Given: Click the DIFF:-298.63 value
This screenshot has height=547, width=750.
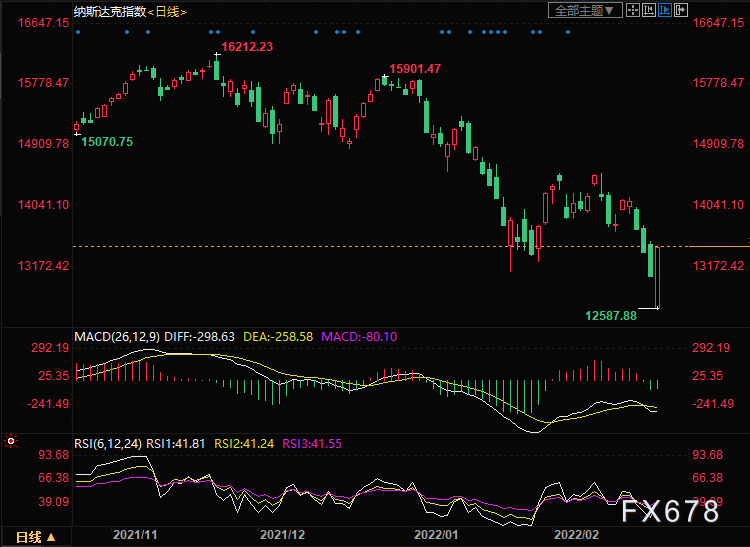Looking at the screenshot, I should coord(199,337).
